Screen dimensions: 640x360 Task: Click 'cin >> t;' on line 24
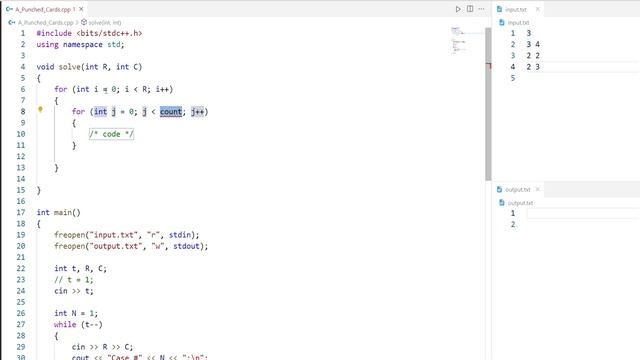(x=73, y=291)
